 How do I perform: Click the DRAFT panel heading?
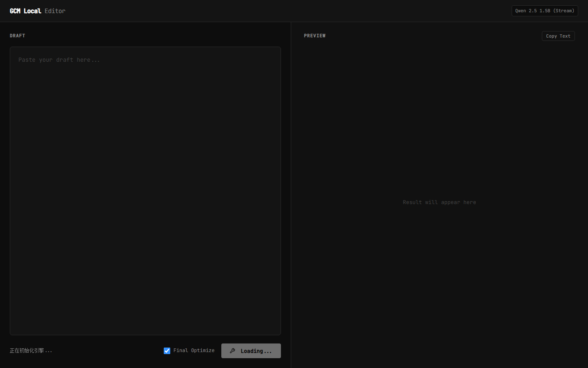click(18, 36)
